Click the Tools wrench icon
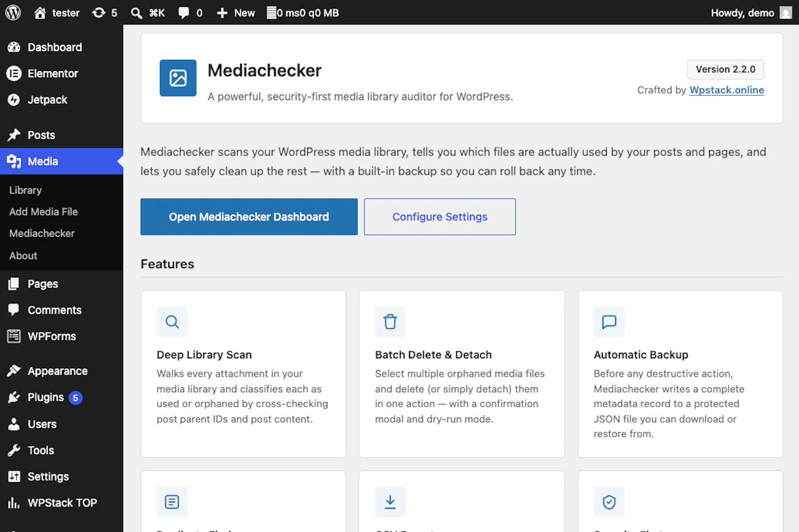 point(14,450)
